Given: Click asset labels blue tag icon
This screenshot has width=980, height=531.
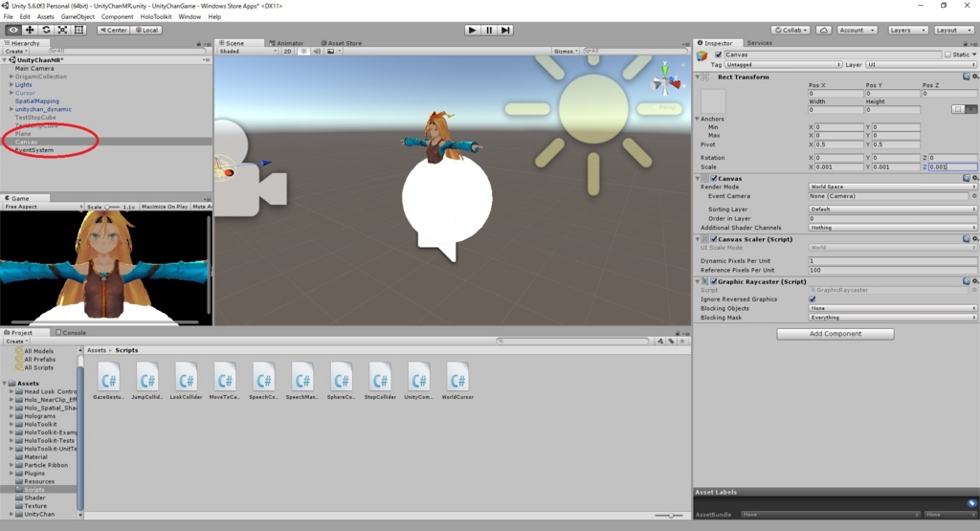Looking at the screenshot, I should click(971, 503).
